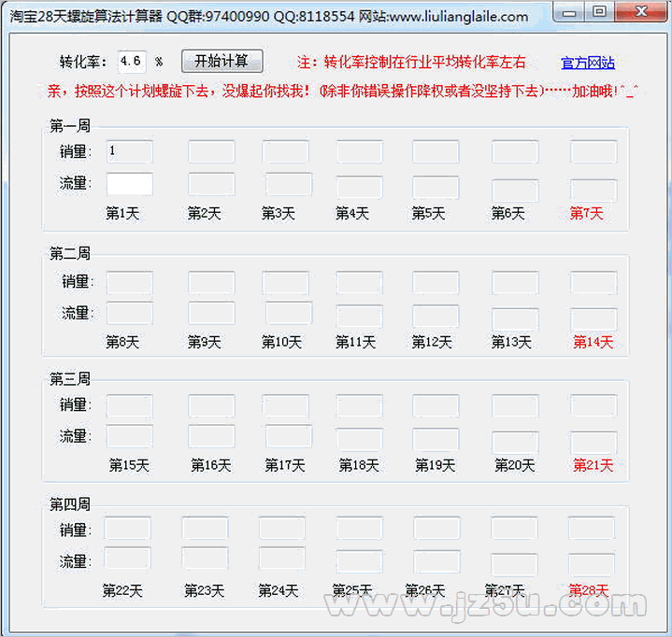Click the 第四周 group title

tap(70, 504)
